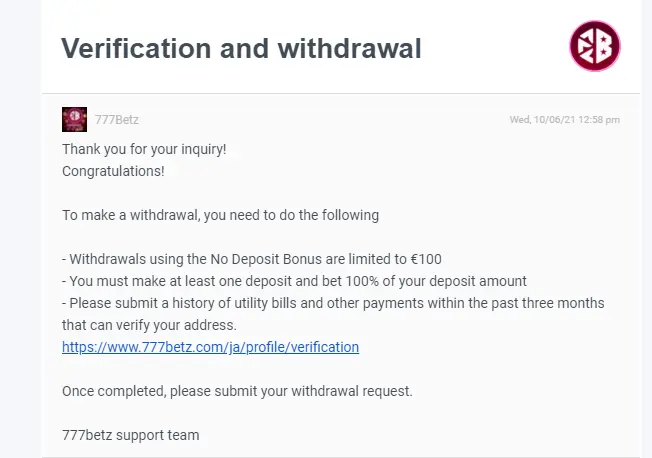Open the 777betz profile verification link

(210, 347)
